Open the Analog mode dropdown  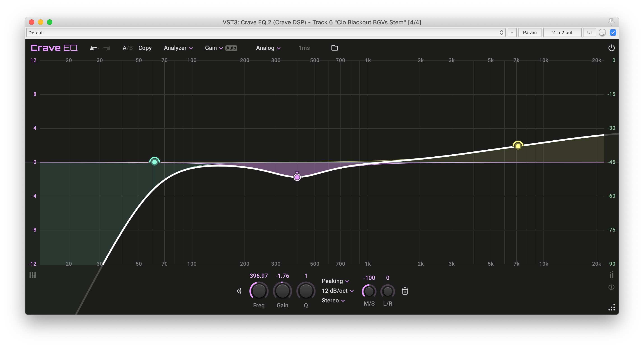point(268,48)
